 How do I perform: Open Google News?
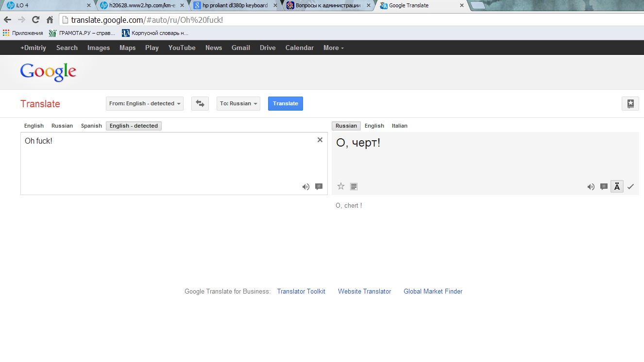click(x=214, y=48)
